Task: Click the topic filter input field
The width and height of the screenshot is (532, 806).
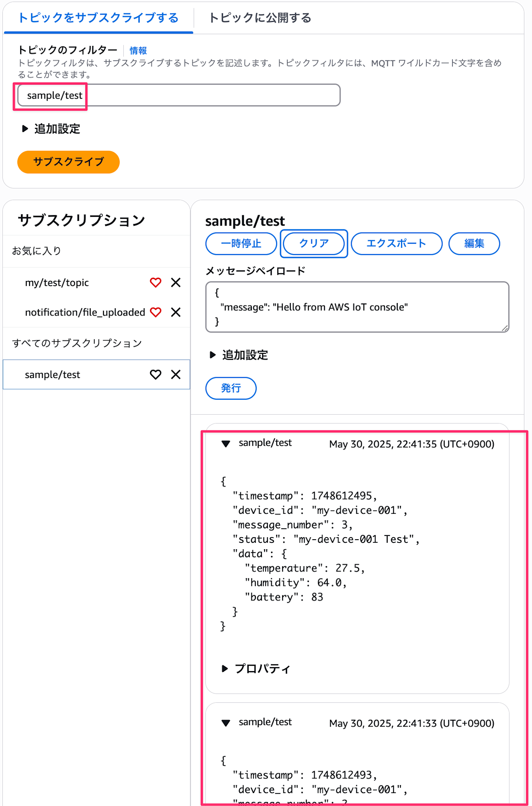Action: pos(179,95)
